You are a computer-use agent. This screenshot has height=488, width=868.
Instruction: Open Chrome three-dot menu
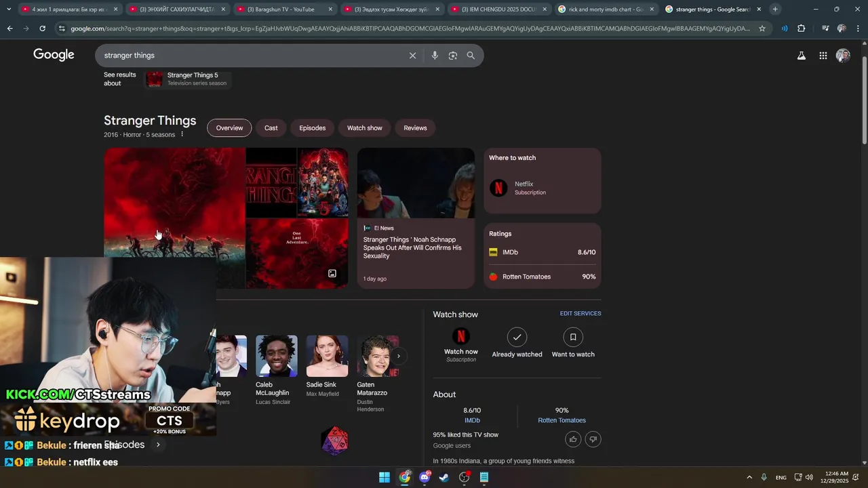click(x=858, y=28)
